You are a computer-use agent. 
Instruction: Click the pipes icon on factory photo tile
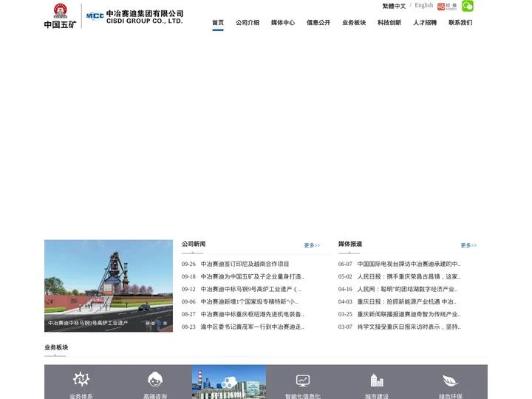(229, 382)
